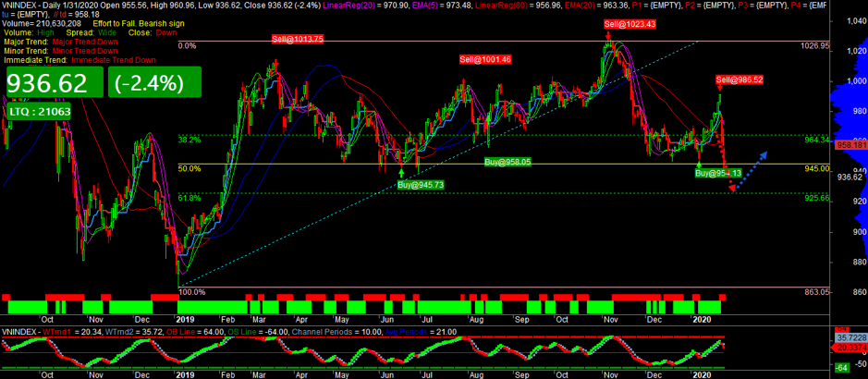This screenshot has width=868, height=379.
Task: Click the Buy@958.05 signal label
Action: (x=507, y=162)
